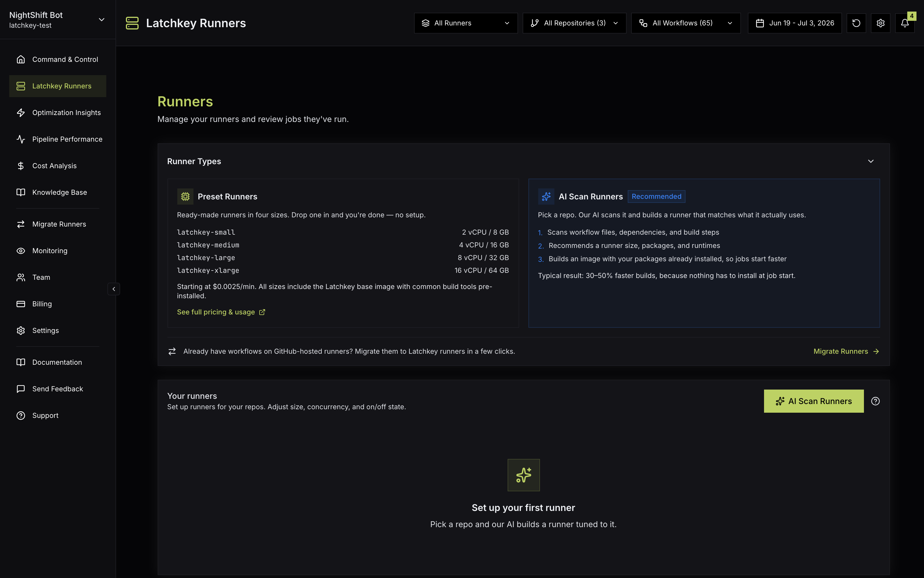Click the Settings gear icon in sidebar
Image resolution: width=924 pixels, height=578 pixels.
point(21,330)
